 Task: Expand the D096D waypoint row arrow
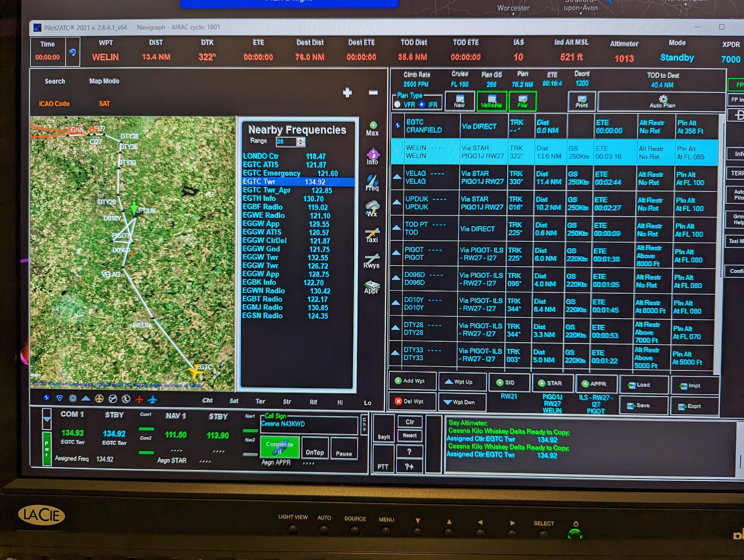coord(396,278)
